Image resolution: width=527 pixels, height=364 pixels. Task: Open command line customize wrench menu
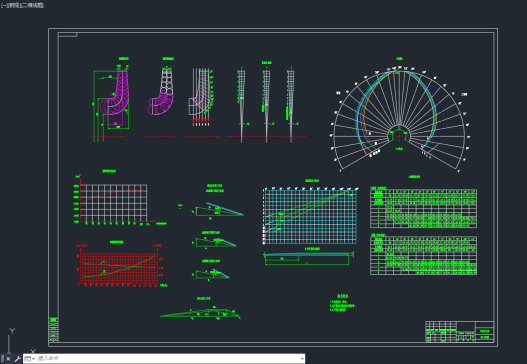17,359
